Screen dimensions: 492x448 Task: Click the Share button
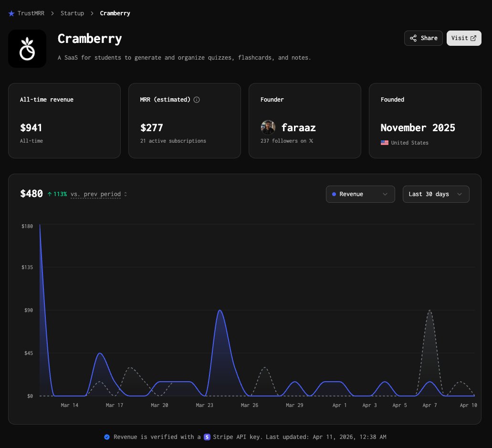(x=423, y=38)
